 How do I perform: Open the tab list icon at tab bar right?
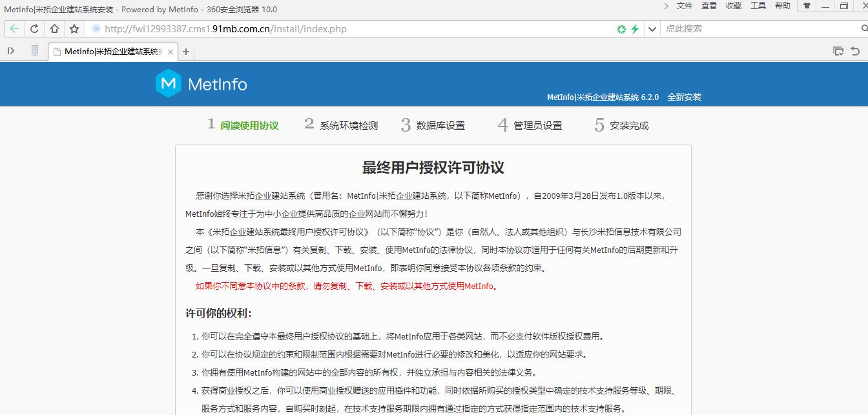click(838, 51)
